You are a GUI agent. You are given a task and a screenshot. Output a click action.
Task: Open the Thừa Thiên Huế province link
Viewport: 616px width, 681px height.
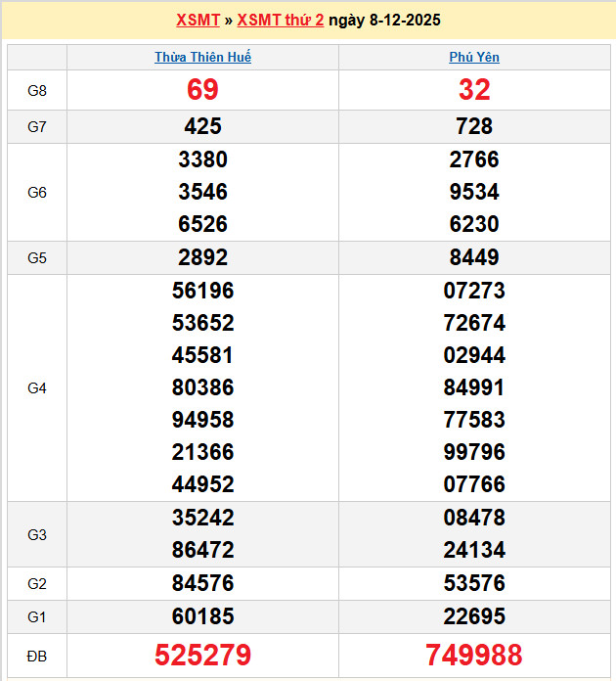coord(202,58)
